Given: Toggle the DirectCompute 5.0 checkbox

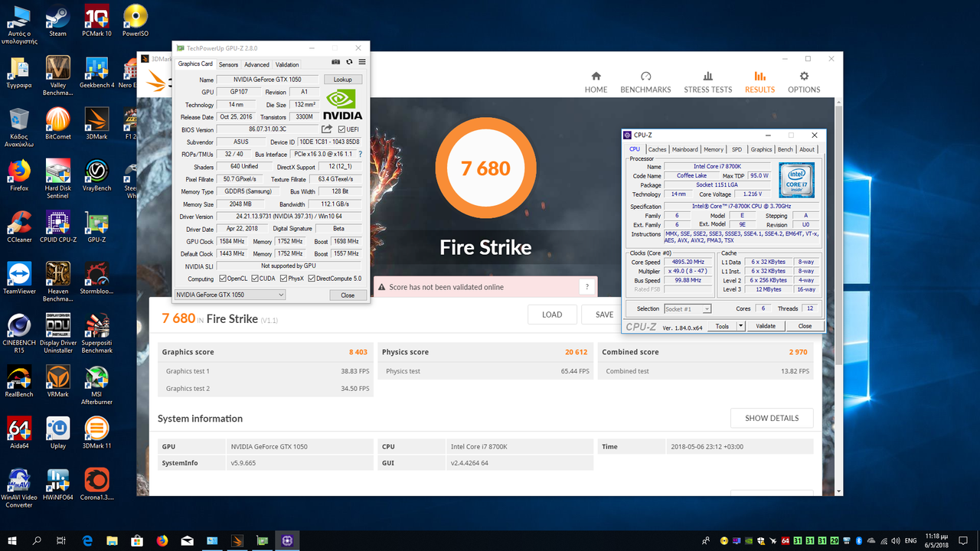Looking at the screenshot, I should tap(312, 279).
